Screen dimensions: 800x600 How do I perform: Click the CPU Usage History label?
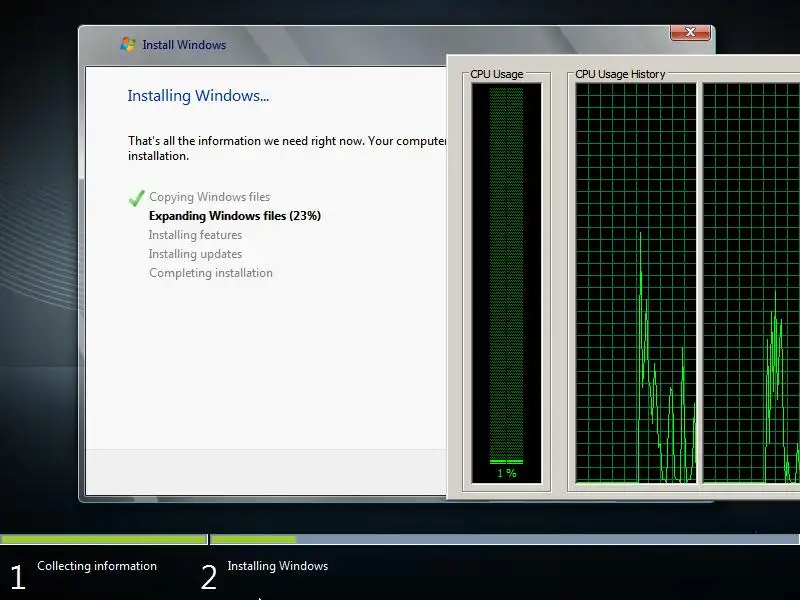[x=620, y=74]
